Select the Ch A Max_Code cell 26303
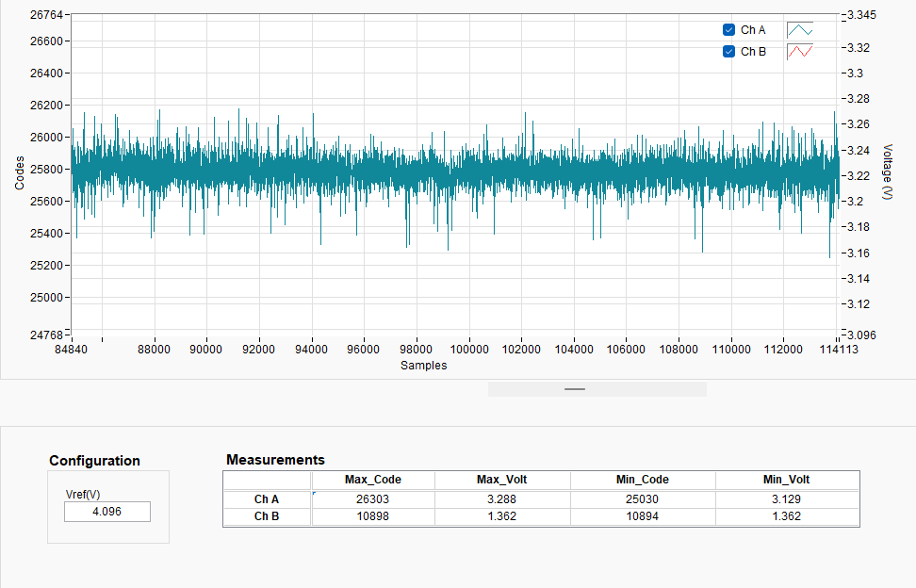Screen dimensions: 916x588 pyautogui.click(x=372, y=499)
